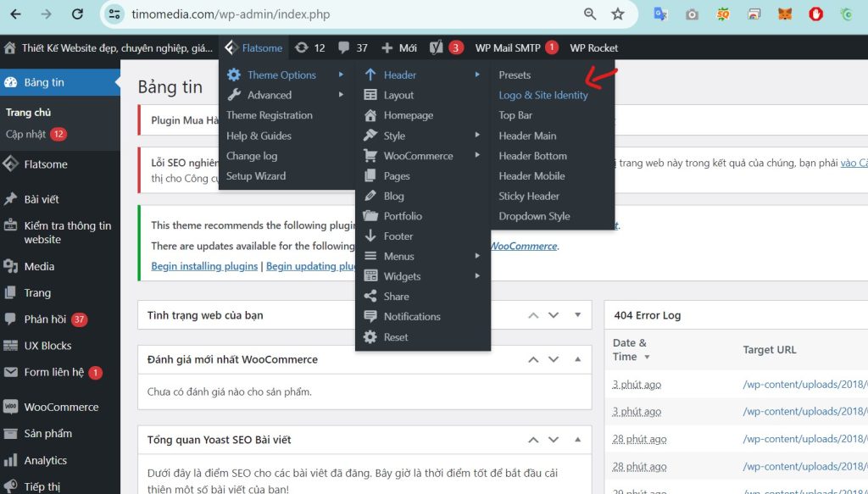Bookmark this page with the star icon
Screen dimensions: 868x494
coord(618,14)
